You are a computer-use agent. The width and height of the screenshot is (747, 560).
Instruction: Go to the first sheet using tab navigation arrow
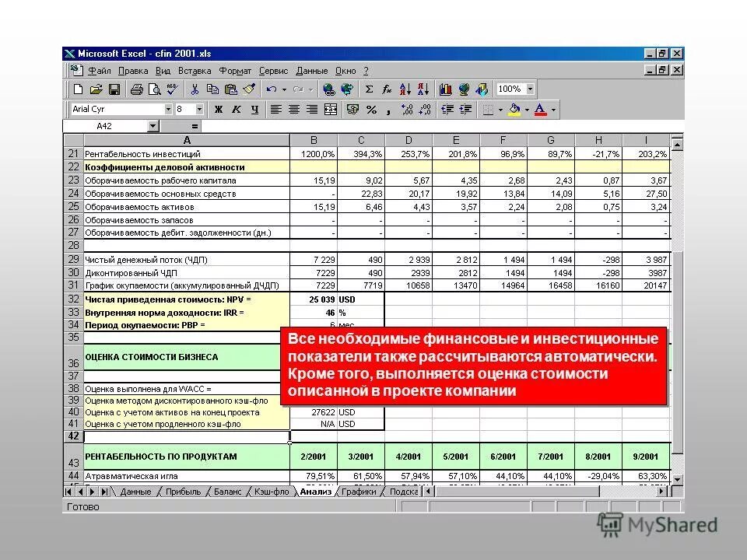(x=68, y=492)
